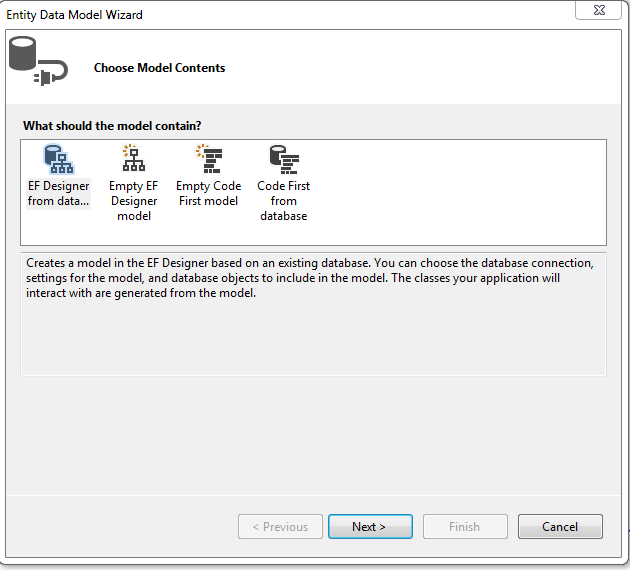Click the disabled Finish button
The width and height of the screenshot is (630, 570).
tap(465, 526)
